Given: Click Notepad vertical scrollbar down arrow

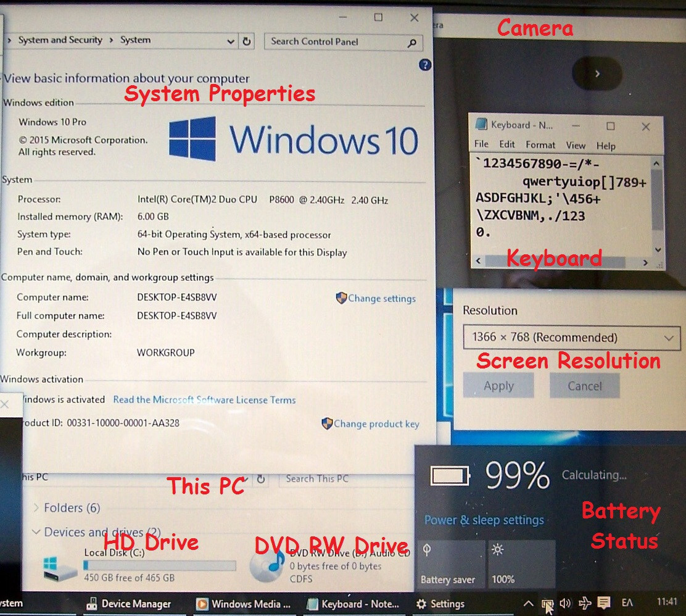Looking at the screenshot, I should pyautogui.click(x=658, y=249).
